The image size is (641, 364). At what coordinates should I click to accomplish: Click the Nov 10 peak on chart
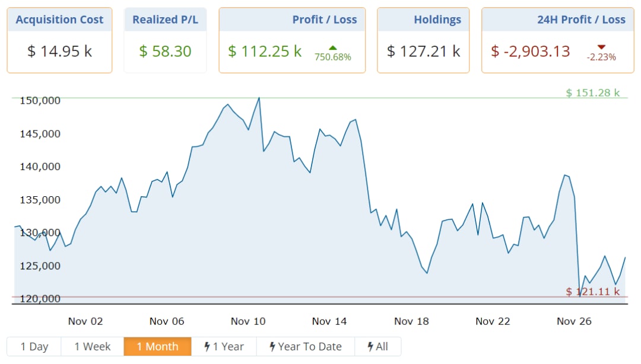pyautogui.click(x=259, y=98)
